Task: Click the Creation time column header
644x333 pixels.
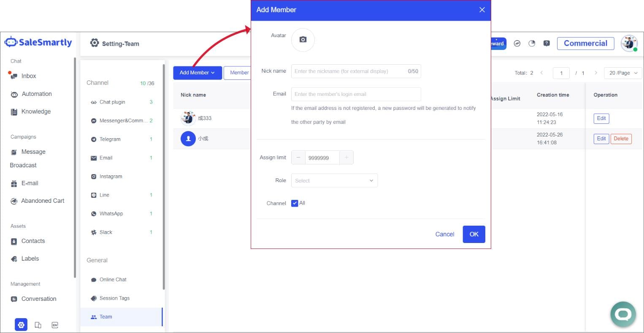Action: (553, 95)
